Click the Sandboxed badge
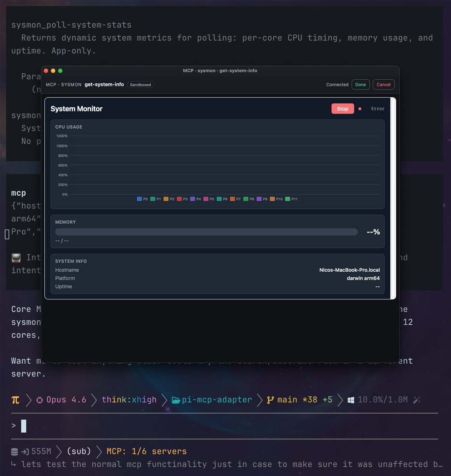Viewport: 451px width, 476px height. click(140, 84)
